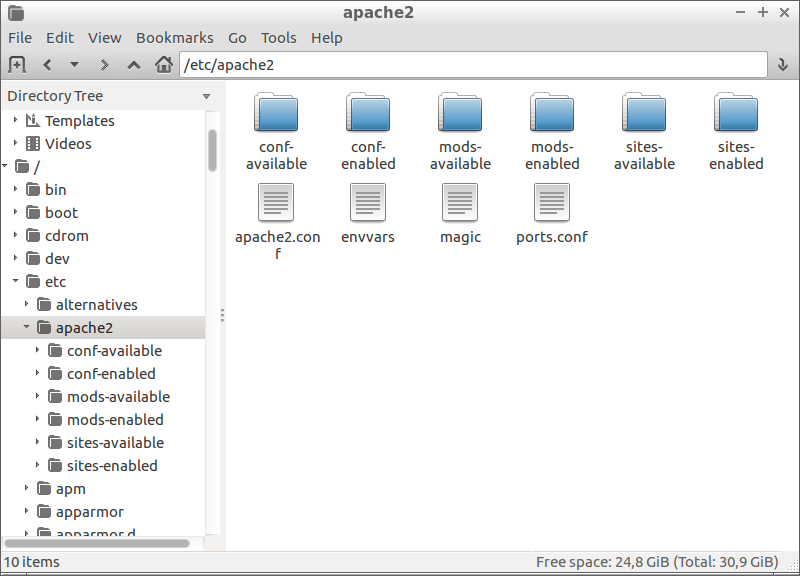Expand the alternatives tree node

(27, 304)
